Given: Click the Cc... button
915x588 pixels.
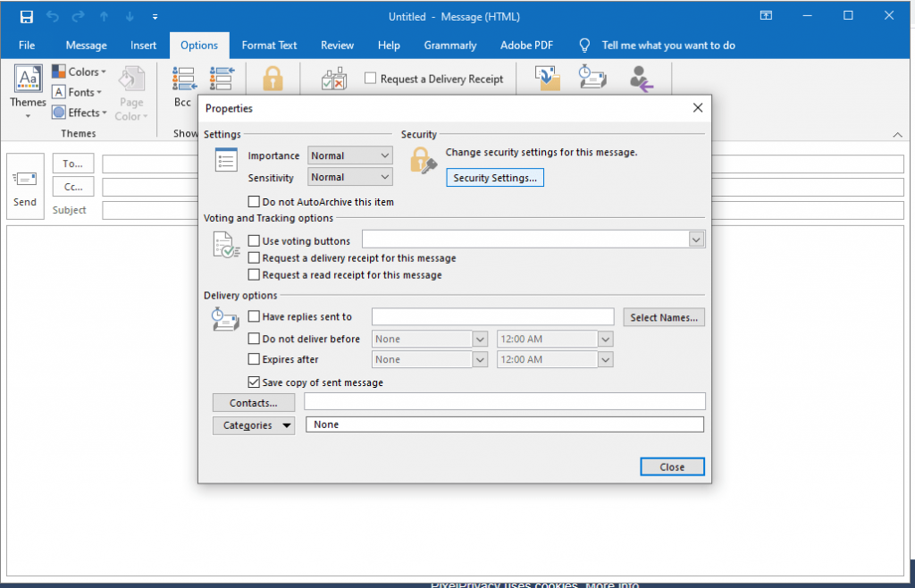Looking at the screenshot, I should click(73, 187).
